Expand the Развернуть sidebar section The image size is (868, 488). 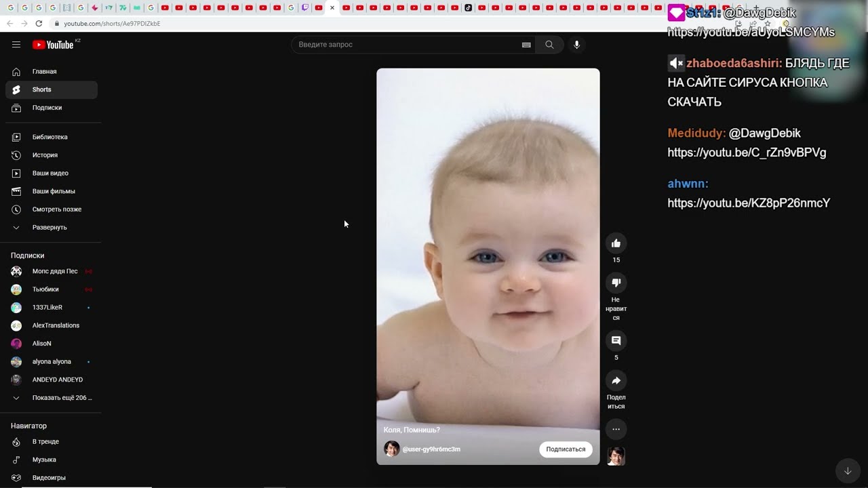52,228
